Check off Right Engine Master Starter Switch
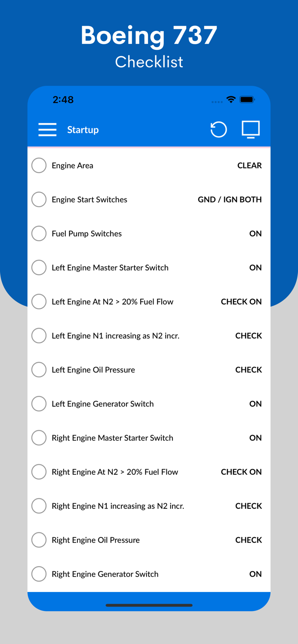This screenshot has height=644, width=298. coord(39,437)
